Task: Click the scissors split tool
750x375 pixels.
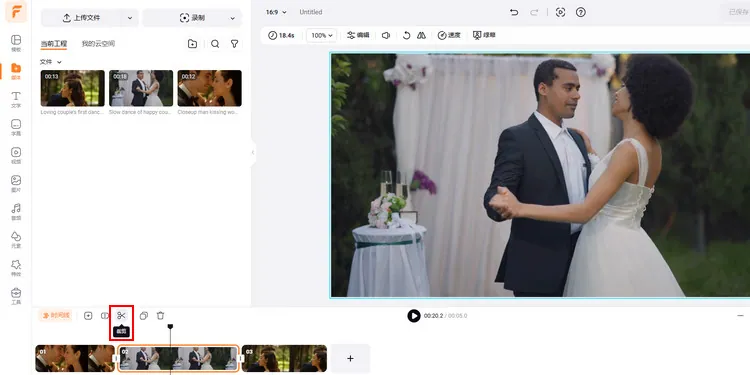Action: 121,316
